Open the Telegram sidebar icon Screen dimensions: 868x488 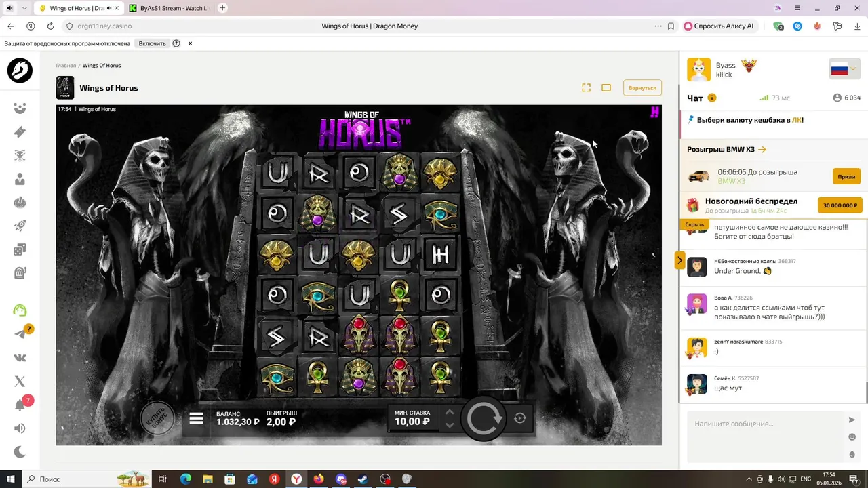coord(20,334)
